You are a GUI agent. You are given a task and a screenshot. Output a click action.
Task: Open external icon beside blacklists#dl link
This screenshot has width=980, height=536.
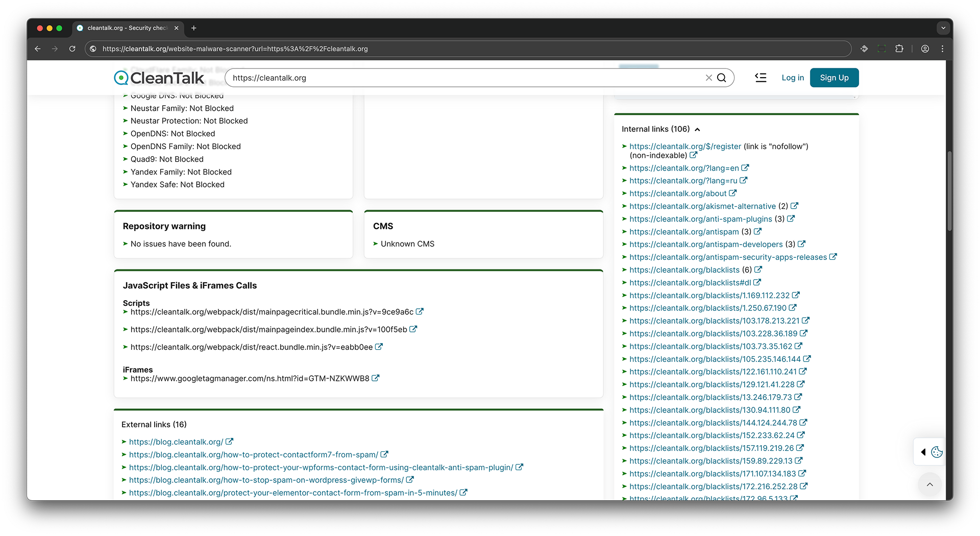(x=757, y=282)
